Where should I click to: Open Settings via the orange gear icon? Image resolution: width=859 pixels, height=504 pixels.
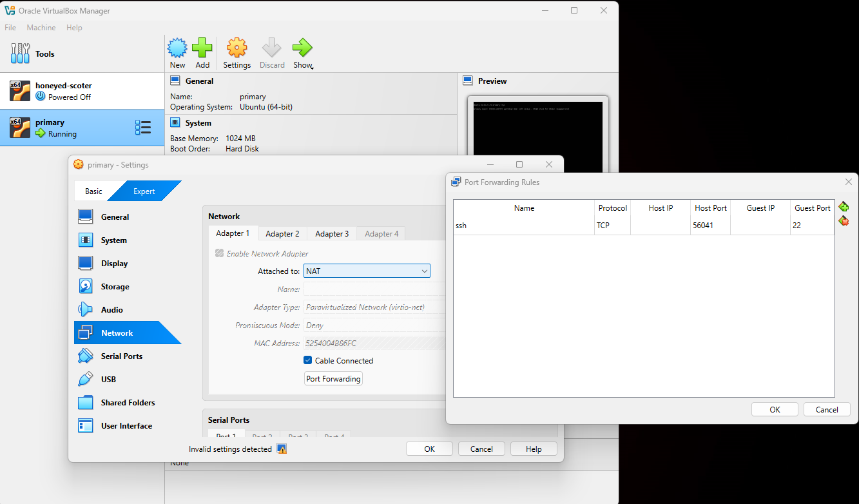(x=236, y=48)
